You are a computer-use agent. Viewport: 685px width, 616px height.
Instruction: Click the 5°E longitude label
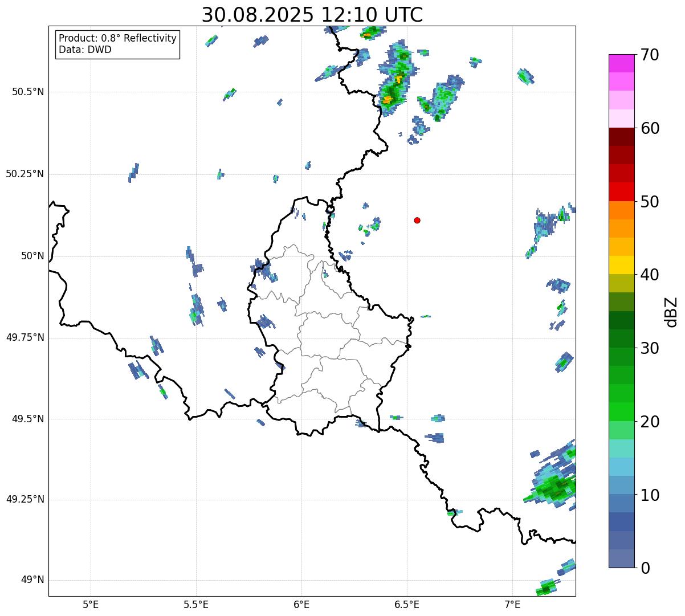click(91, 604)
